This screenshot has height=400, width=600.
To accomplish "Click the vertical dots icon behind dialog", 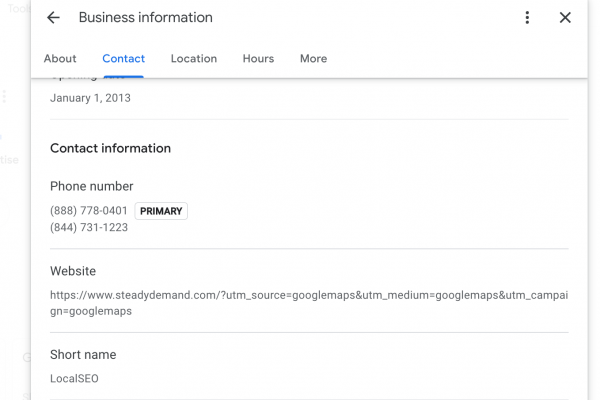I will coord(4,96).
